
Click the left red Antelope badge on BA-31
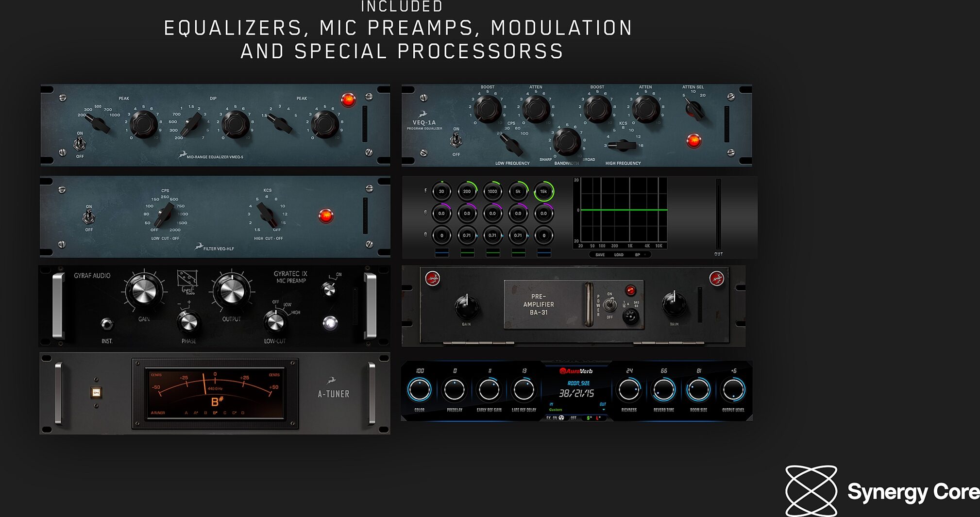point(432,278)
